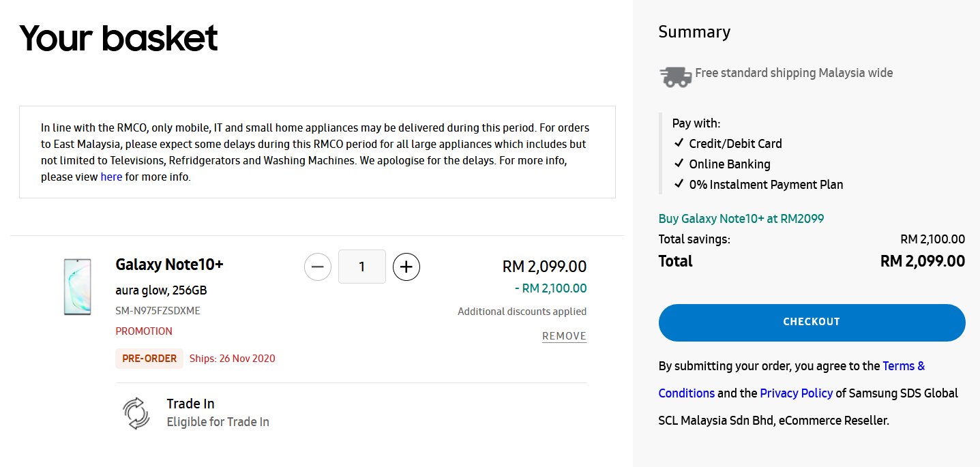Click Eligible for Trade In text

pyautogui.click(x=218, y=422)
